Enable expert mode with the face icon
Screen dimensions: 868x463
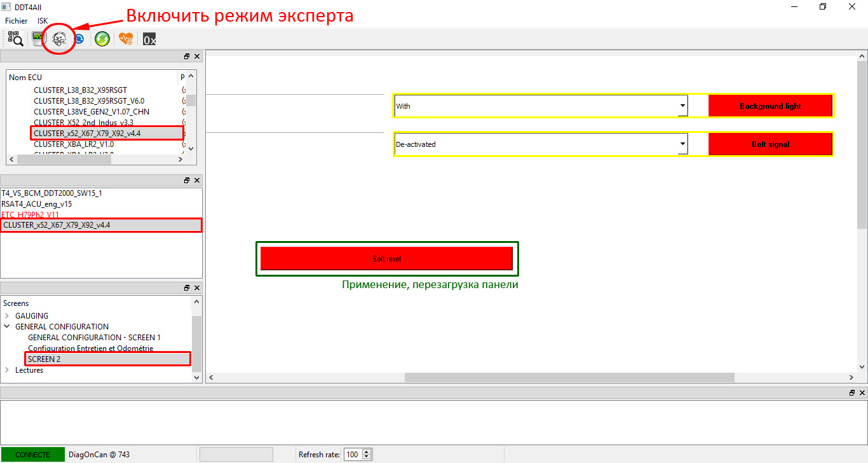(x=59, y=39)
